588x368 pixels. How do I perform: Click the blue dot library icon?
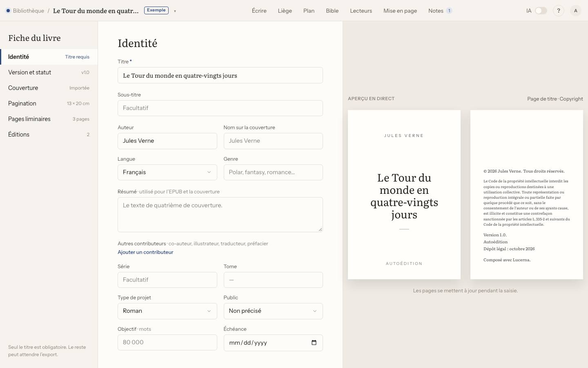pos(8,11)
